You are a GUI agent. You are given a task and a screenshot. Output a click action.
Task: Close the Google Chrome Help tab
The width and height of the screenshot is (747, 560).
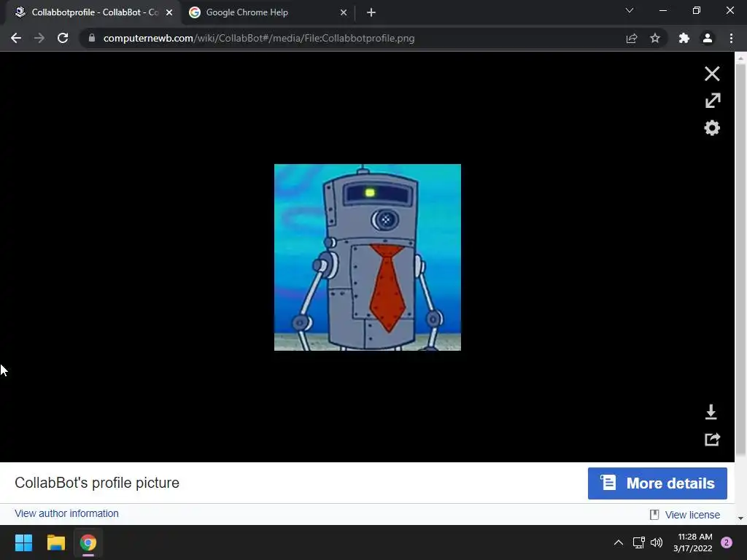pyautogui.click(x=344, y=12)
